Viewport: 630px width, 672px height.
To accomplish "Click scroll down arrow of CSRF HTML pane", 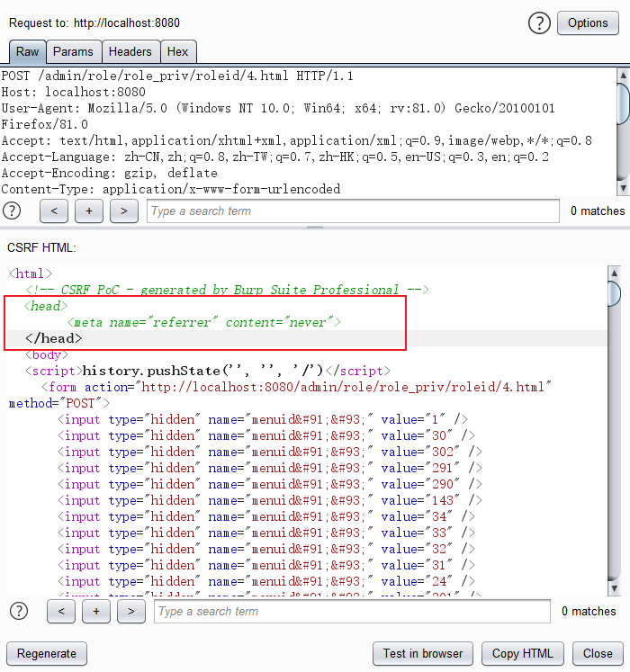I will coord(614,588).
